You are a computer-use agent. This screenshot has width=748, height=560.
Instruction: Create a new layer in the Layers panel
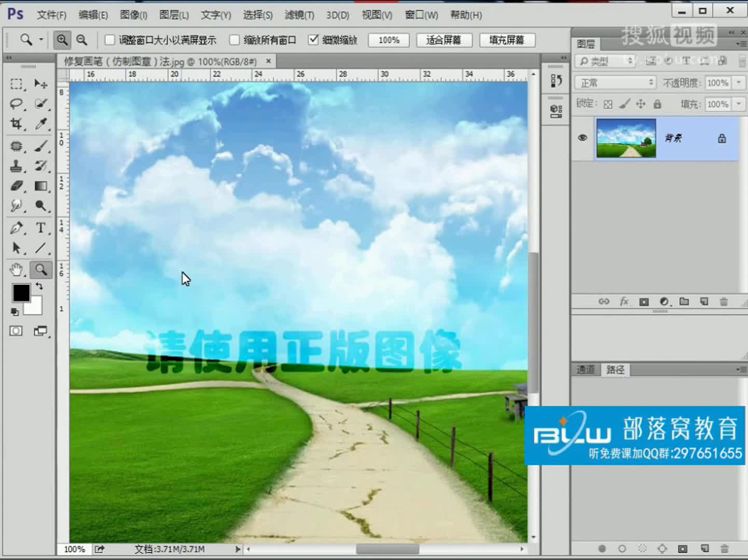(x=704, y=301)
